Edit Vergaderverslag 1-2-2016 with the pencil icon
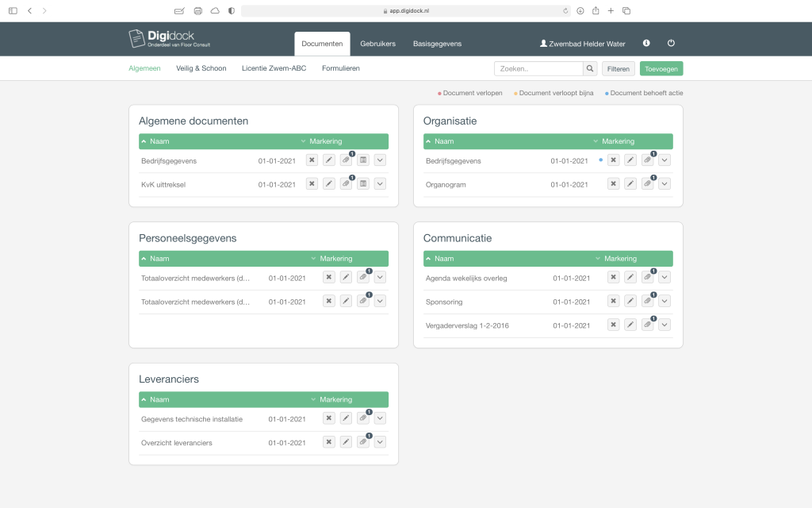 [630, 325]
